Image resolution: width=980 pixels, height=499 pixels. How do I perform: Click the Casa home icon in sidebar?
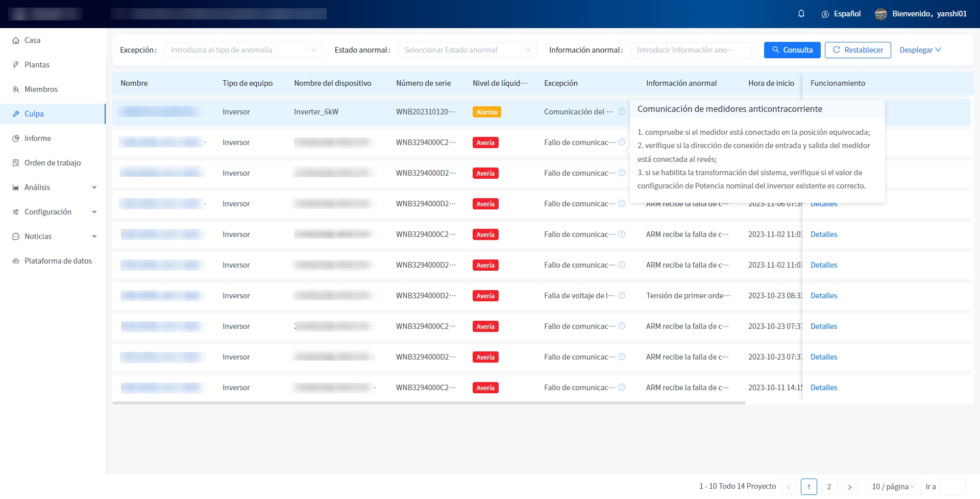pyautogui.click(x=16, y=40)
